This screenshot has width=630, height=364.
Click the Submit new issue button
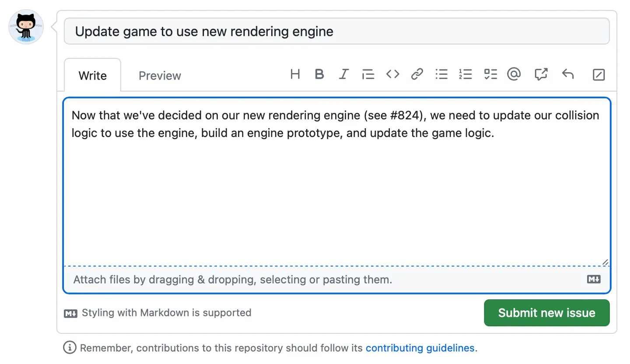[546, 313]
